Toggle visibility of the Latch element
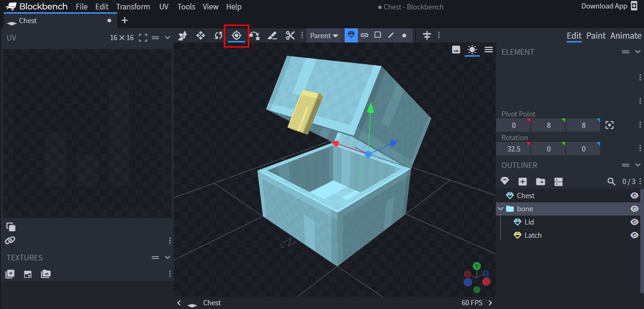The image size is (644, 309). 635,235
